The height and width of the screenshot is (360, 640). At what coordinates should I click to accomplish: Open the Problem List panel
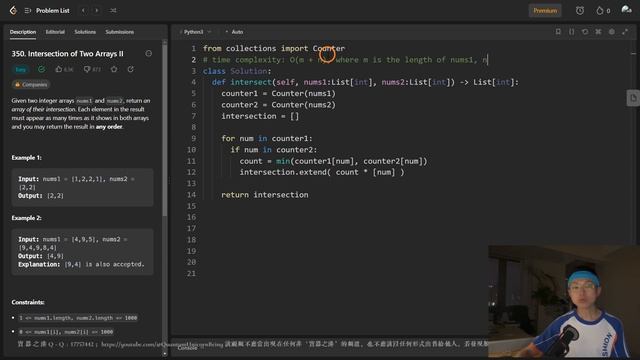pos(48,11)
